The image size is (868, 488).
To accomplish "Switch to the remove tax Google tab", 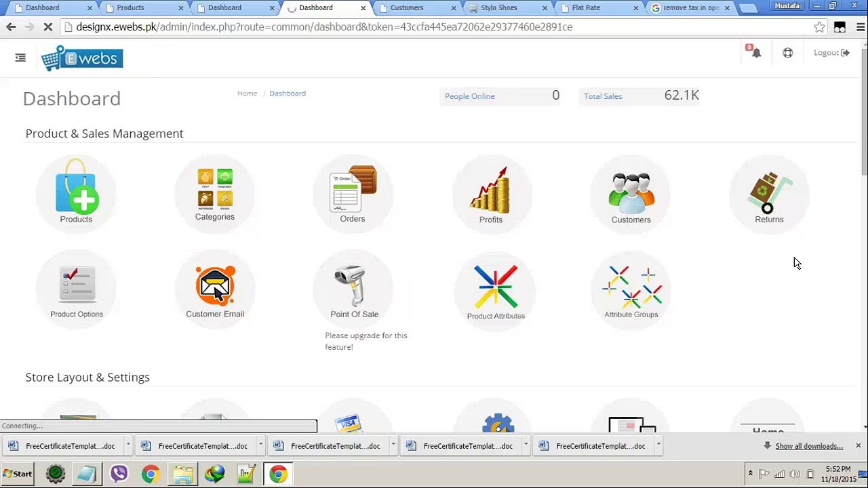I will (x=690, y=7).
